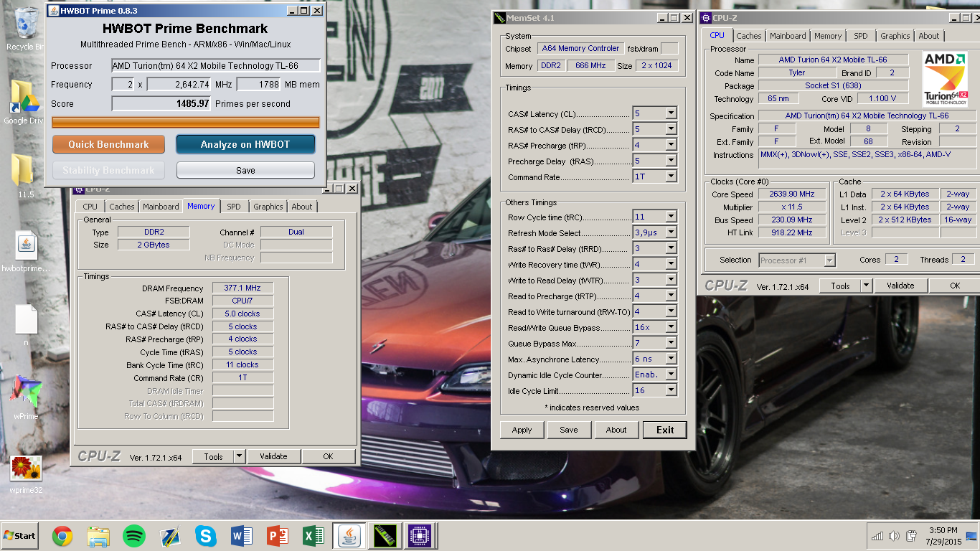Image resolution: width=980 pixels, height=551 pixels.
Task: Expand CAS# Latency dropdown in MemSet
Action: (x=671, y=113)
